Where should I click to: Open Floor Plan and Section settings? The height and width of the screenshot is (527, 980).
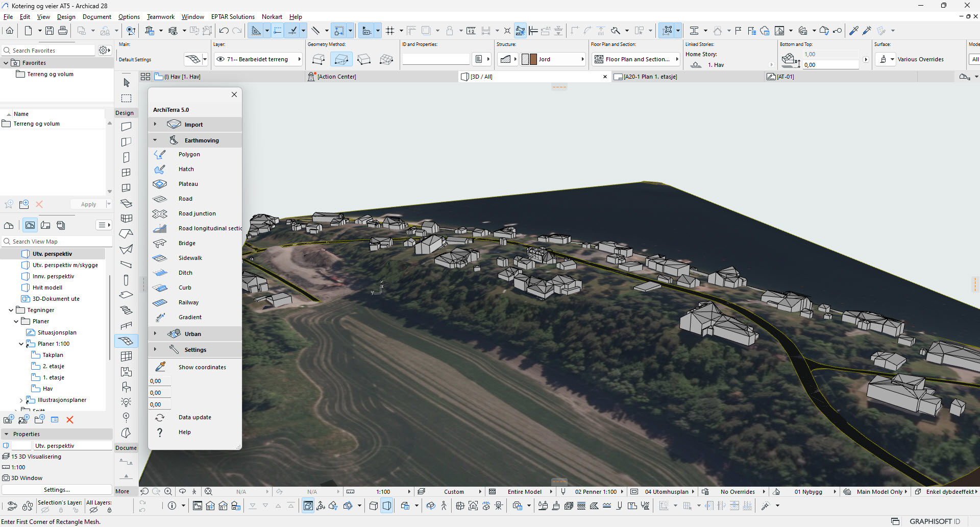(x=635, y=59)
